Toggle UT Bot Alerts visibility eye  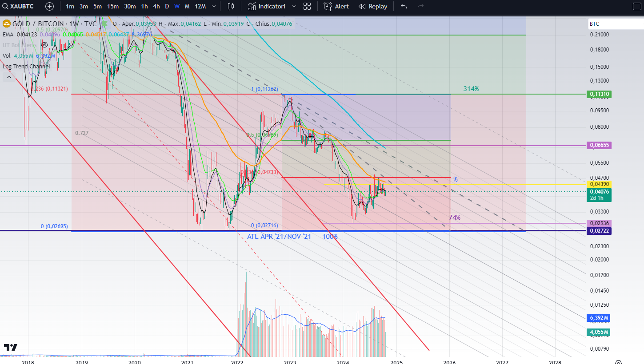point(44,45)
